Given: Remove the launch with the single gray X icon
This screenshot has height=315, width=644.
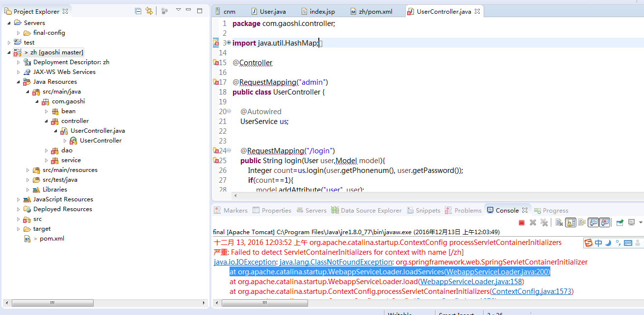Looking at the screenshot, I should point(533,222).
